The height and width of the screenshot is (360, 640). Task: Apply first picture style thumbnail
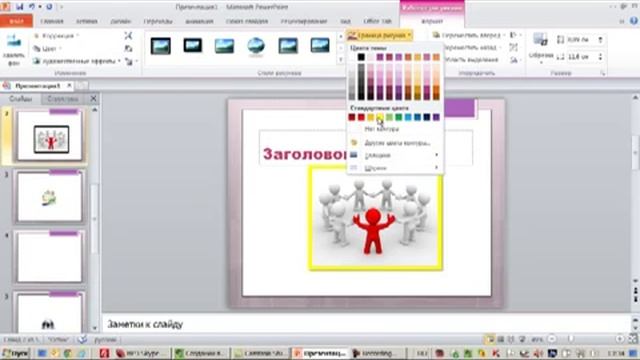tap(160, 46)
